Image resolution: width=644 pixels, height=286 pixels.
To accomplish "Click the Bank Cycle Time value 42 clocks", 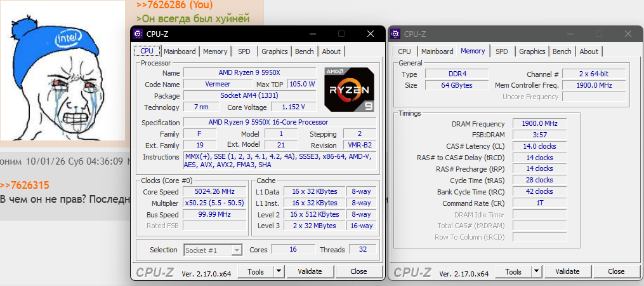I will 540,192.
